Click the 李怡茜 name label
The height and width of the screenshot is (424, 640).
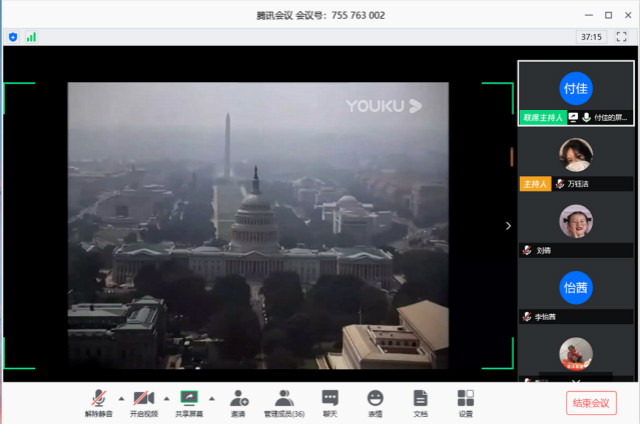point(545,317)
